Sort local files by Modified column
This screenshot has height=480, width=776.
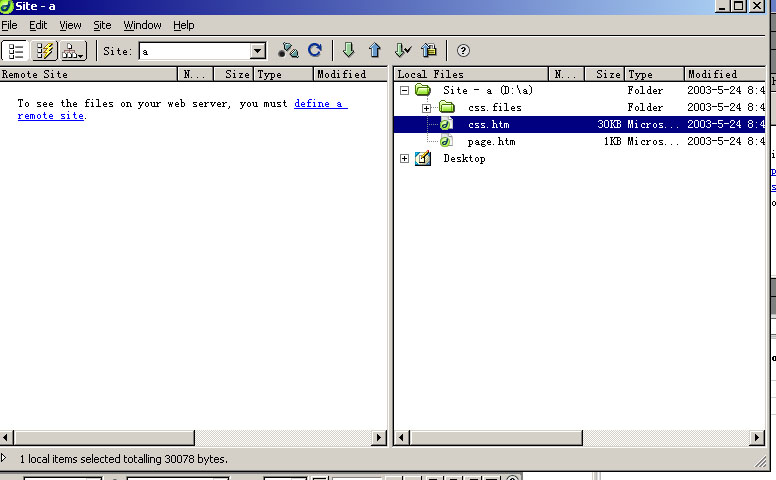pyautogui.click(x=712, y=74)
